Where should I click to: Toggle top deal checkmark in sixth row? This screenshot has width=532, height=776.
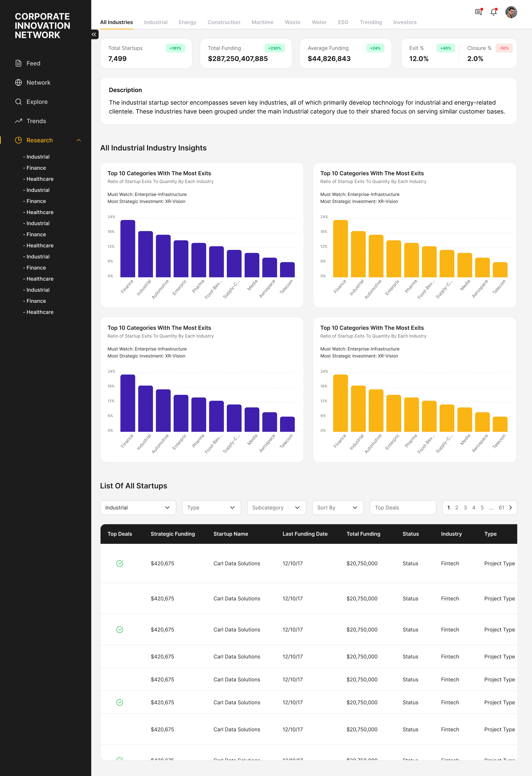click(120, 702)
